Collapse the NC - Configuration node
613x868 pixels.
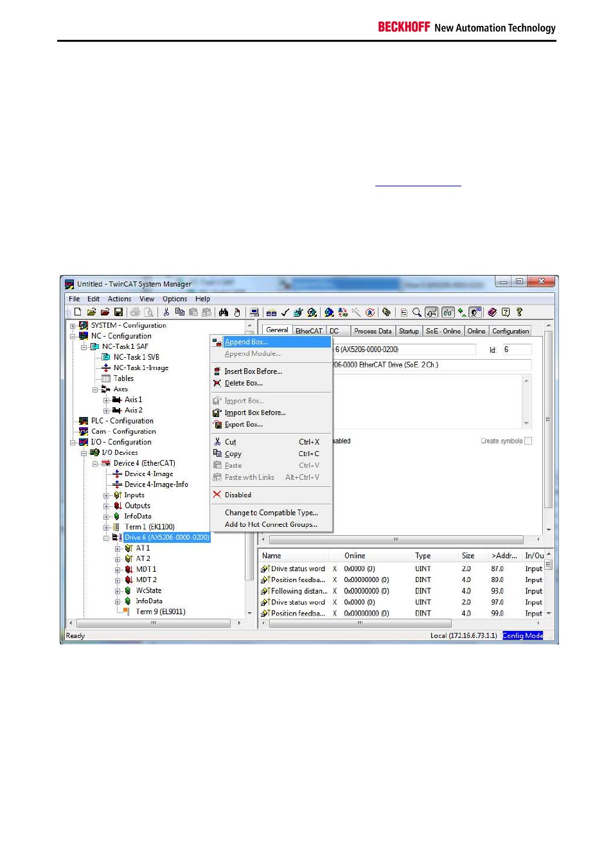click(73, 336)
